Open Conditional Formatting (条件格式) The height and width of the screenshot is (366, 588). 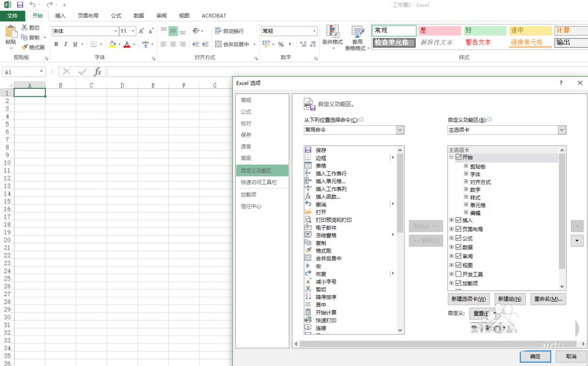[x=332, y=37]
